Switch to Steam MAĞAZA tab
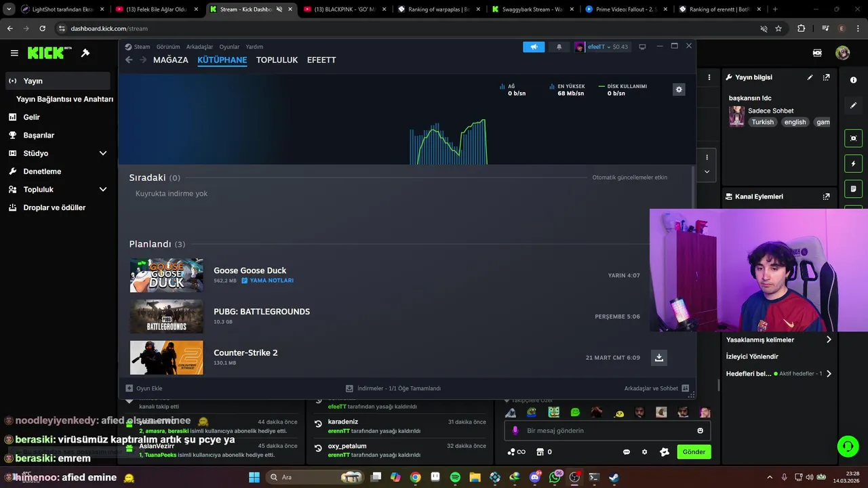The height and width of the screenshot is (488, 868). 171,60
